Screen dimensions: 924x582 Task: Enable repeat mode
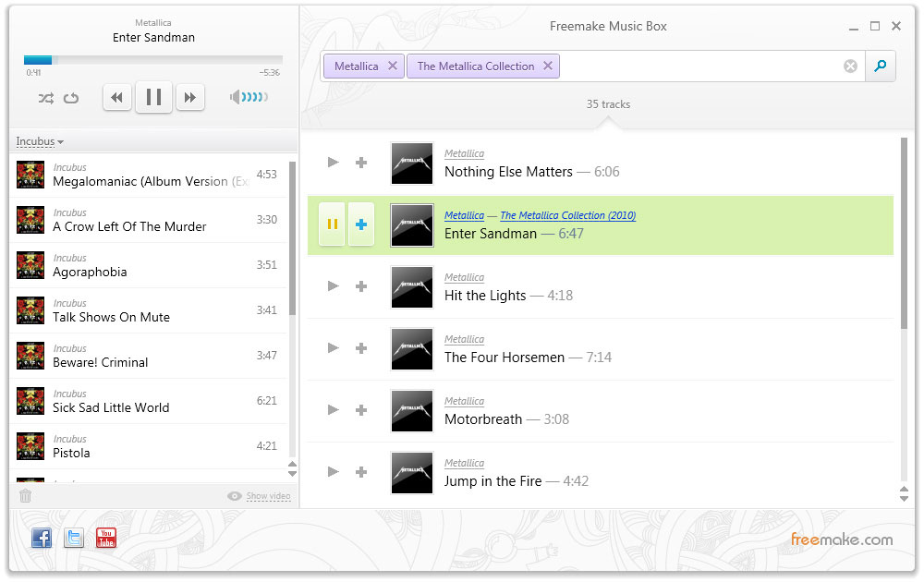tap(71, 97)
